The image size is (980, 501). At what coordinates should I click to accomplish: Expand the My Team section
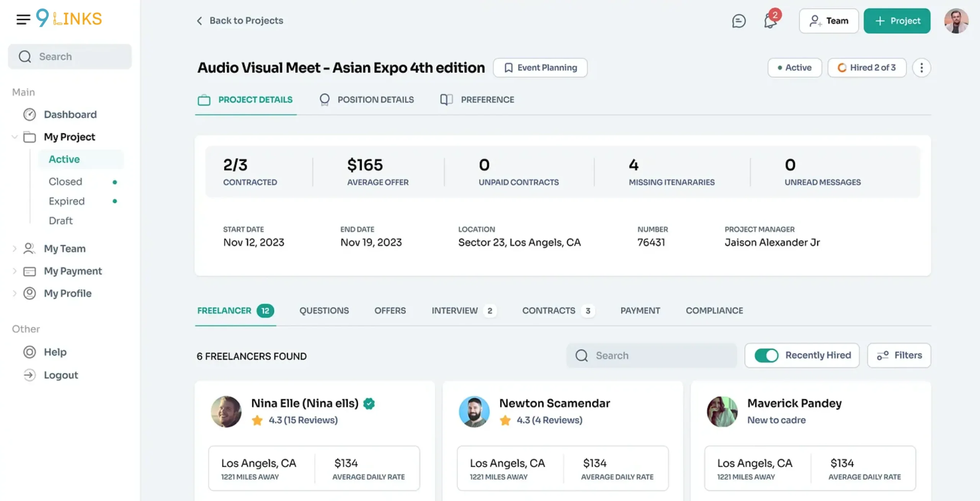tap(15, 249)
